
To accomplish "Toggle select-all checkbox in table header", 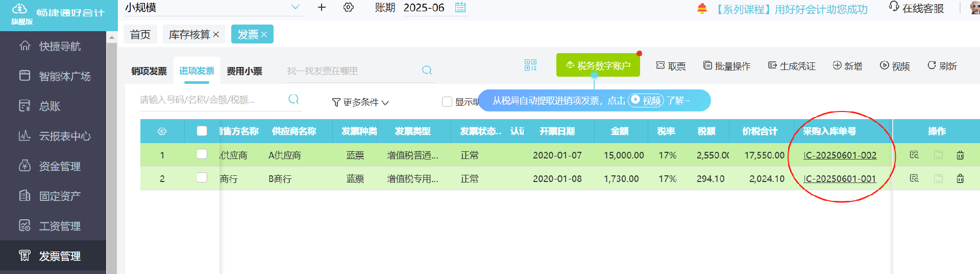I will tap(202, 131).
